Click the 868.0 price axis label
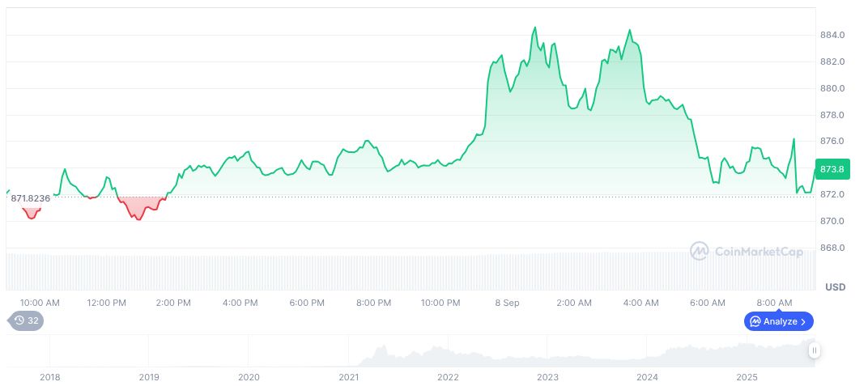 click(x=832, y=248)
